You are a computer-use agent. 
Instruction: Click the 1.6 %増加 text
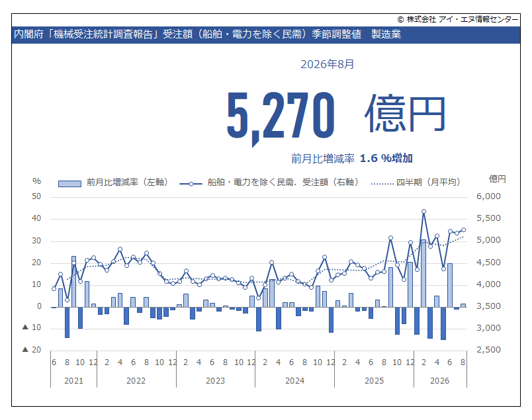pyautogui.click(x=386, y=158)
